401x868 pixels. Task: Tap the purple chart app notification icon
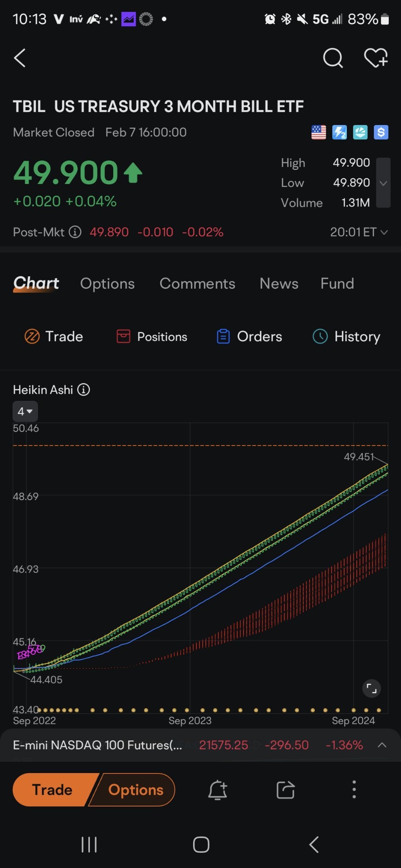click(x=129, y=19)
